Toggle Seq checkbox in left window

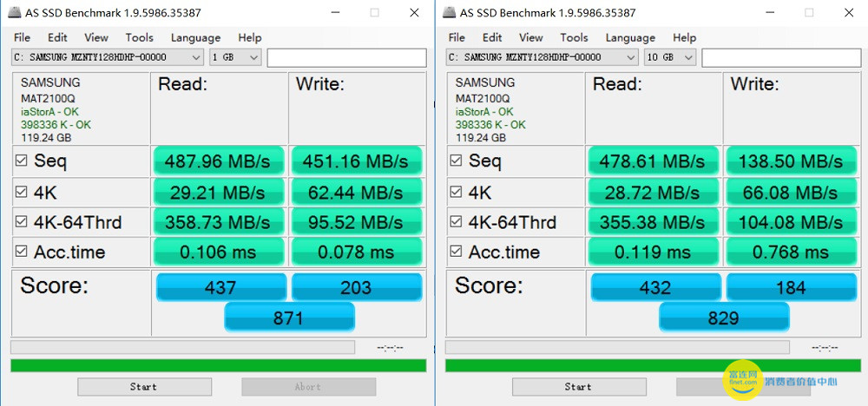21,161
